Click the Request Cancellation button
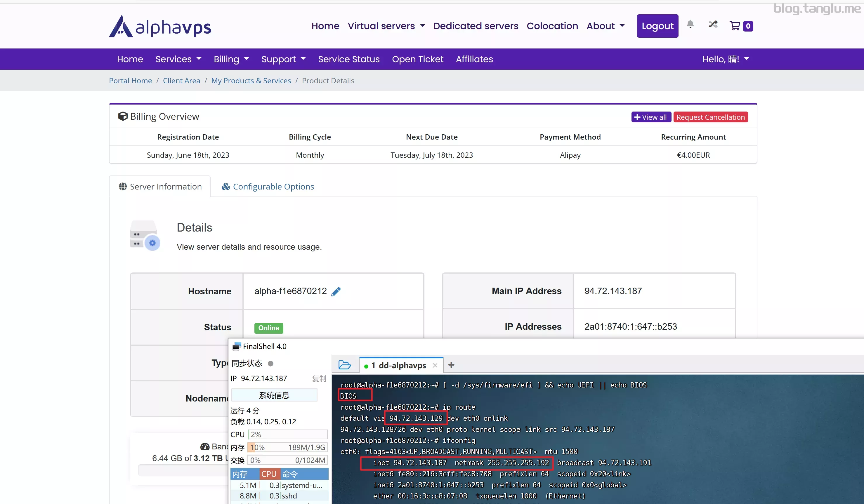 point(710,117)
